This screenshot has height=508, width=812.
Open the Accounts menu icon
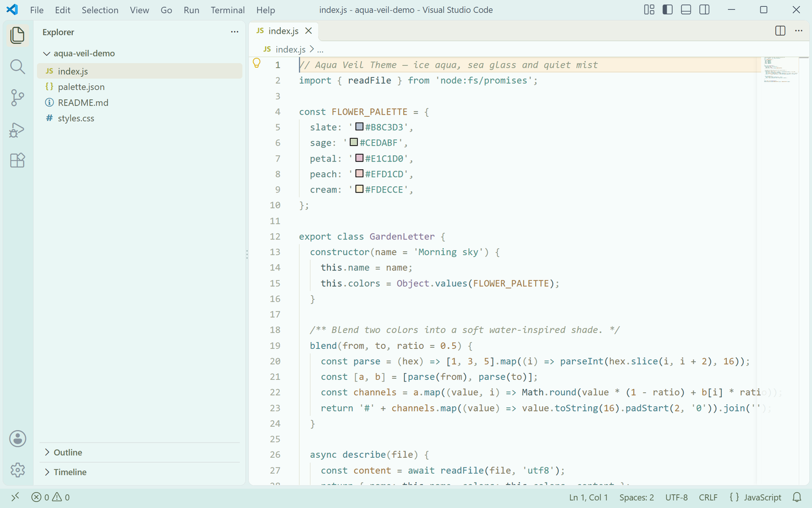[17, 439]
